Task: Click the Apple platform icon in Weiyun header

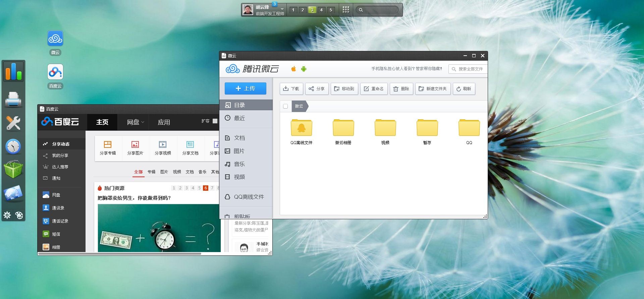Action: tap(293, 69)
